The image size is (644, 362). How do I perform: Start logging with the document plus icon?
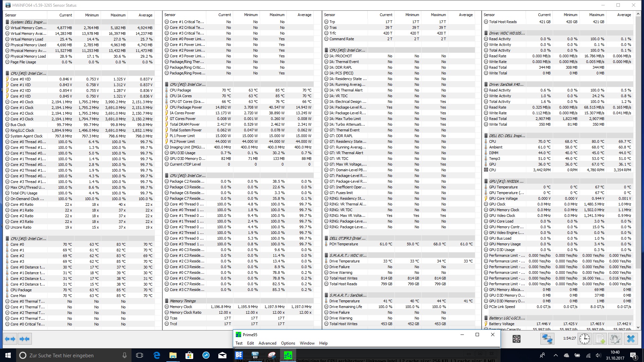[x=600, y=339]
